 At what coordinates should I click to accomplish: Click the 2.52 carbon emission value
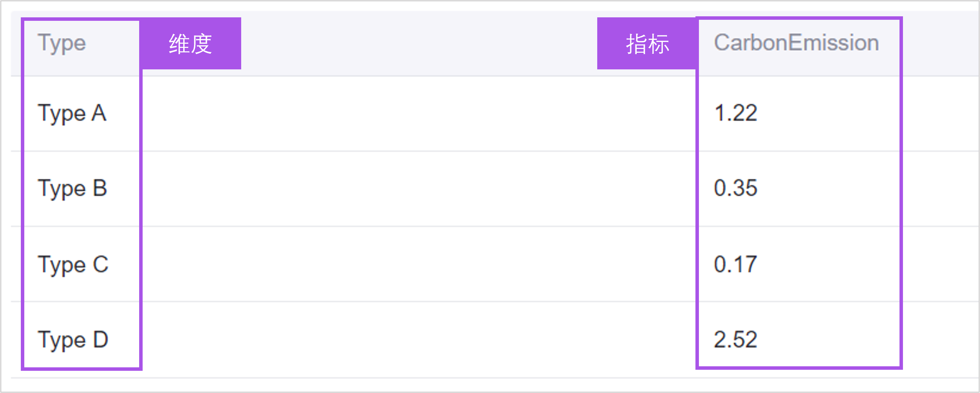[735, 340]
